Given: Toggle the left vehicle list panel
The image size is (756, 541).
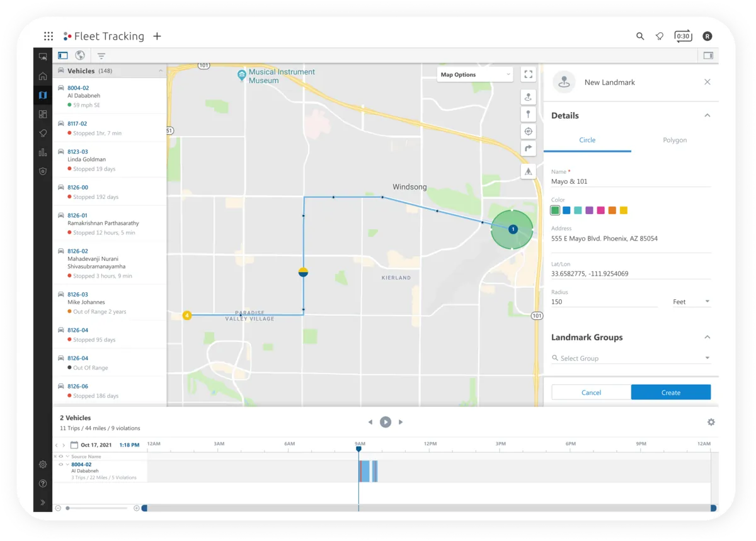Looking at the screenshot, I should (63, 55).
